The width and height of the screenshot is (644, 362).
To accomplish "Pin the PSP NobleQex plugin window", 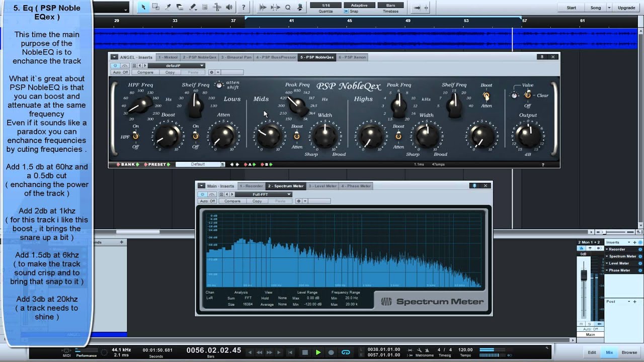I will pyautogui.click(x=542, y=57).
